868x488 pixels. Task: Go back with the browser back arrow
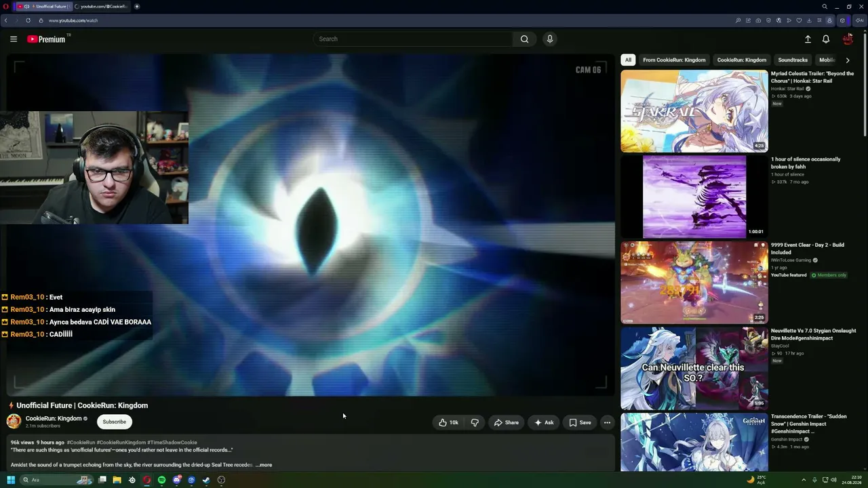pos(6,20)
